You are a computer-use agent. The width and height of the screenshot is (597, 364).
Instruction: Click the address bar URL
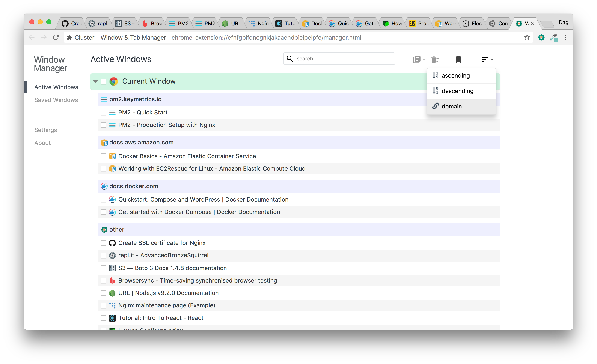point(266,38)
